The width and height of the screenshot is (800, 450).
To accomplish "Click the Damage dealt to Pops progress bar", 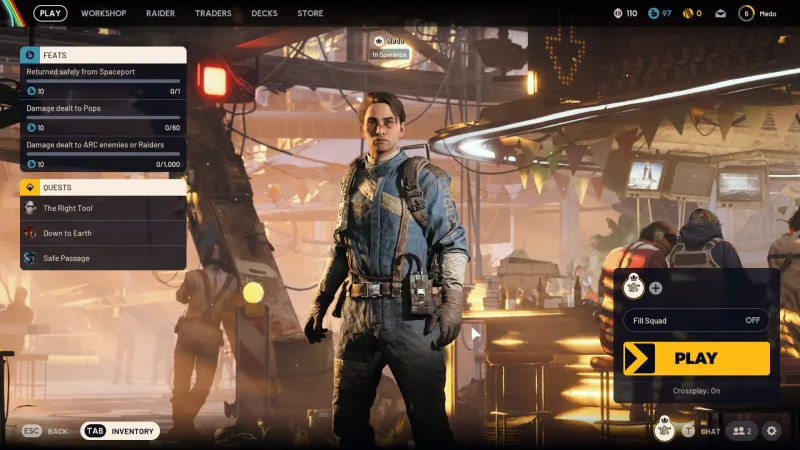I will click(x=103, y=118).
